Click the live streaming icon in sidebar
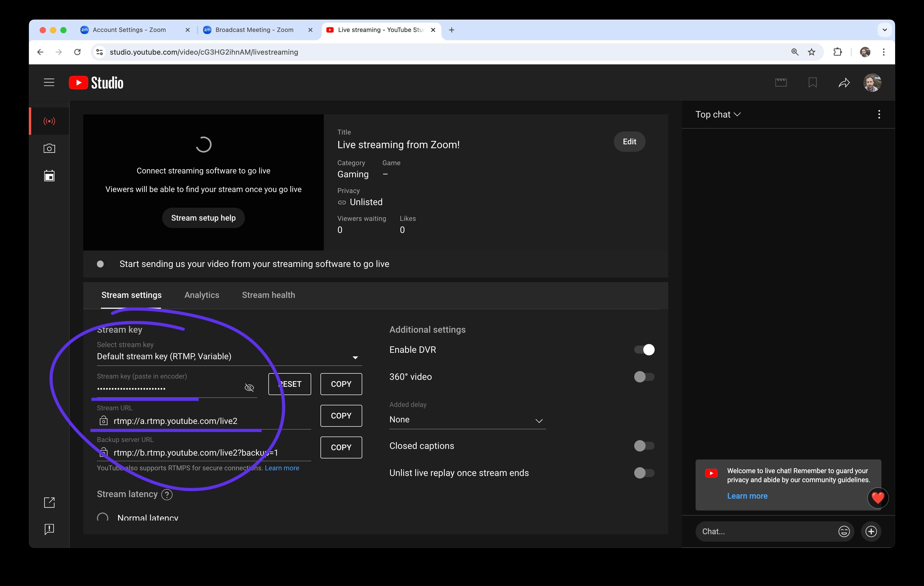Image resolution: width=924 pixels, height=586 pixels. [x=49, y=121]
